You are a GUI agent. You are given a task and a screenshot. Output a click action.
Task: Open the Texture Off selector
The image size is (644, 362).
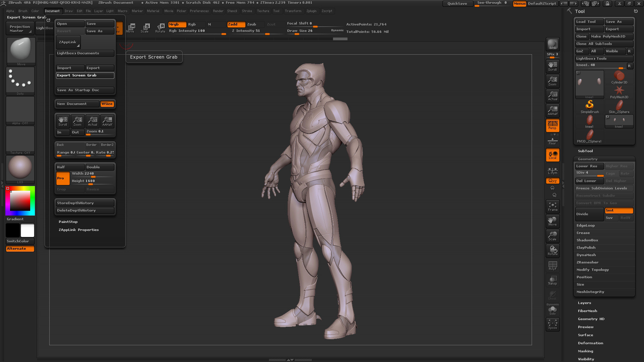coord(20,140)
